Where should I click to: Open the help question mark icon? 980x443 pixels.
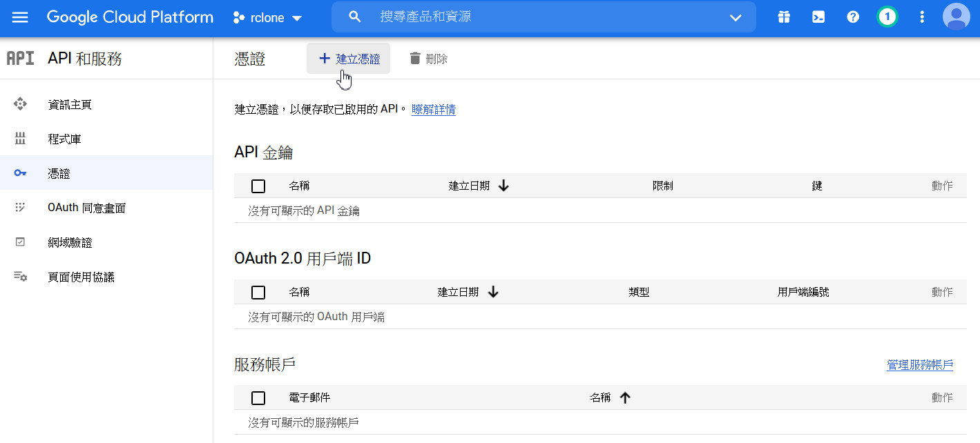(853, 17)
